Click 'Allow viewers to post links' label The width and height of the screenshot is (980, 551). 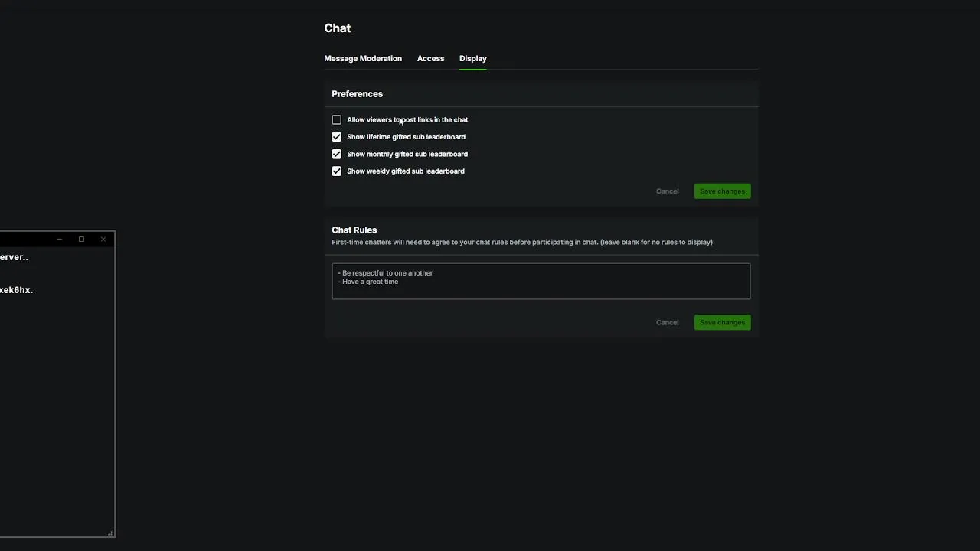click(x=407, y=120)
